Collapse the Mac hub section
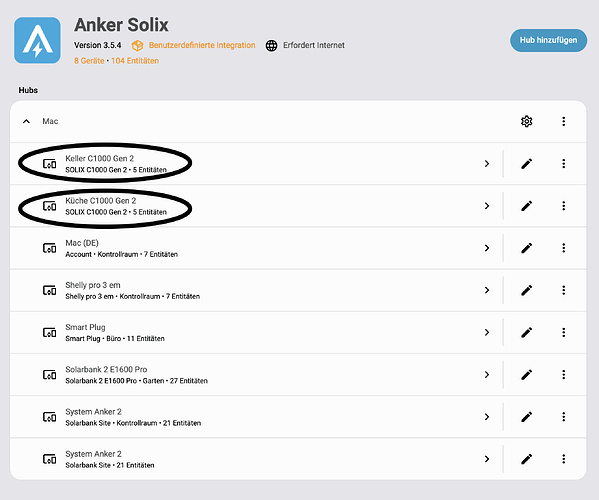Screen dimensions: 599x500 26,121
